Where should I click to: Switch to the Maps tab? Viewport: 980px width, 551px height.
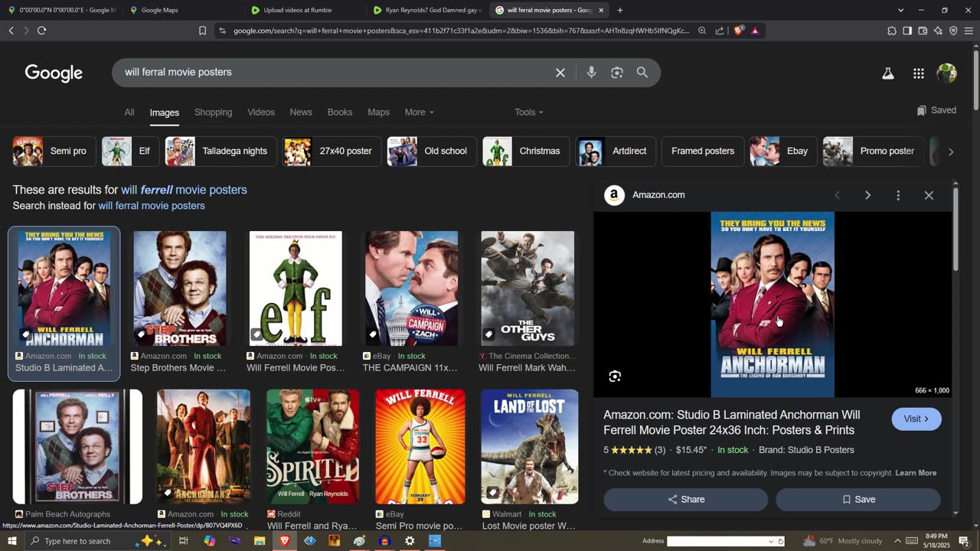(x=378, y=112)
